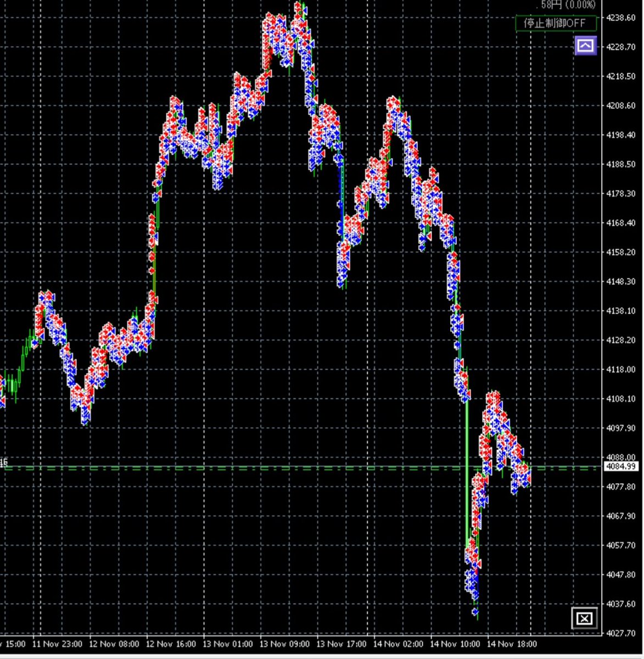Click the 4097.90 price axis label
644x659 pixels.
point(621,428)
